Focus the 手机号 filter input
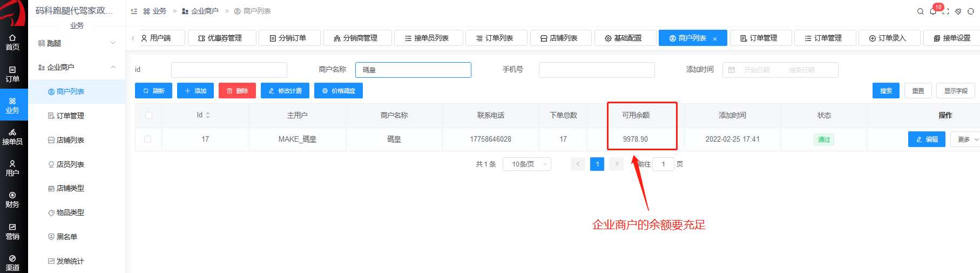Image resolution: width=980 pixels, height=273 pixels. (597, 70)
